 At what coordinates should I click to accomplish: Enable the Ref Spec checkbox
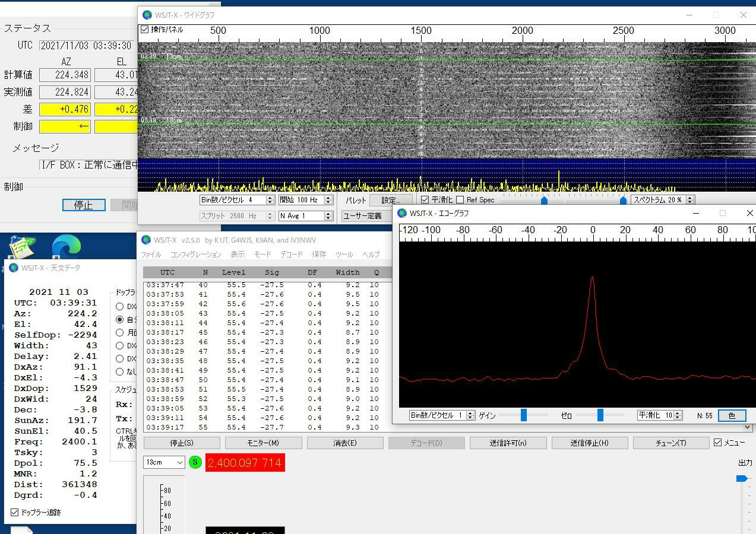pos(460,200)
